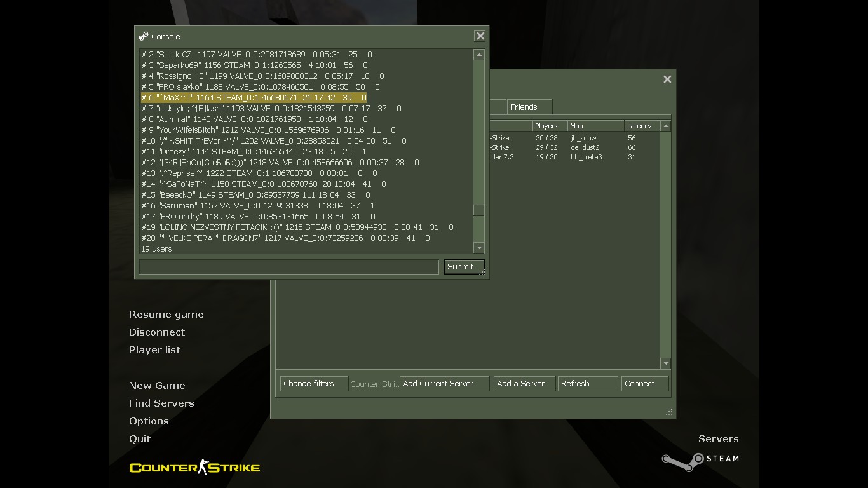The width and height of the screenshot is (868, 488).
Task: Connect to the selected server
Action: click(644, 384)
